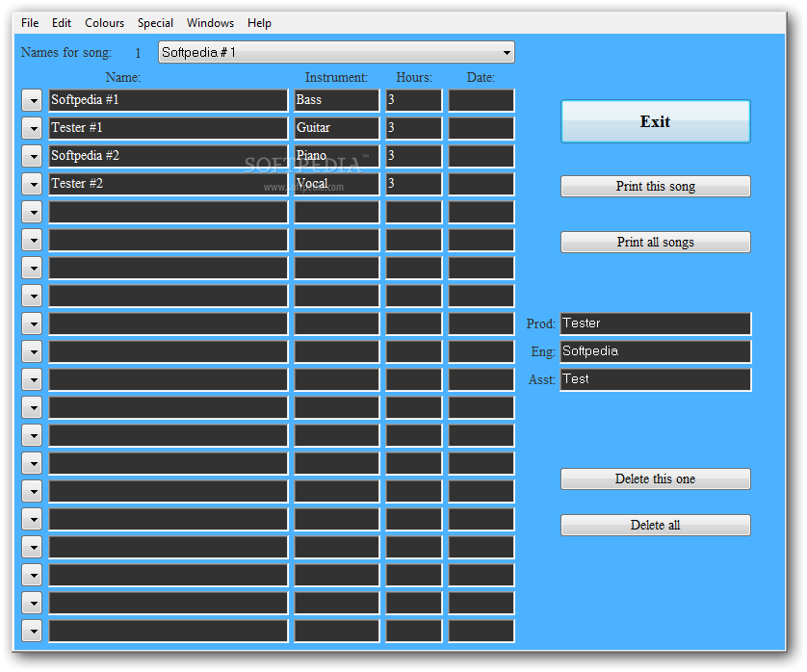Click the Exit button
The height and width of the screenshot is (672, 807).
click(655, 121)
